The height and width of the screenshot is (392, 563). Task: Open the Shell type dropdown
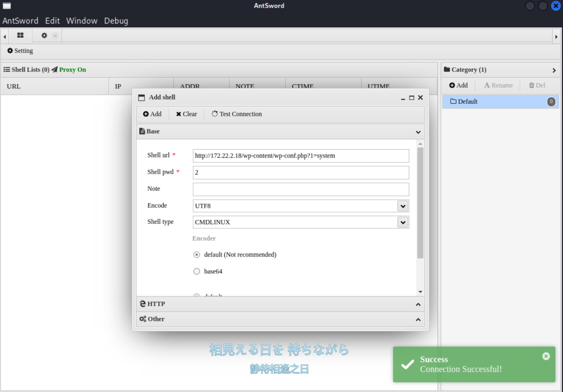coord(403,222)
